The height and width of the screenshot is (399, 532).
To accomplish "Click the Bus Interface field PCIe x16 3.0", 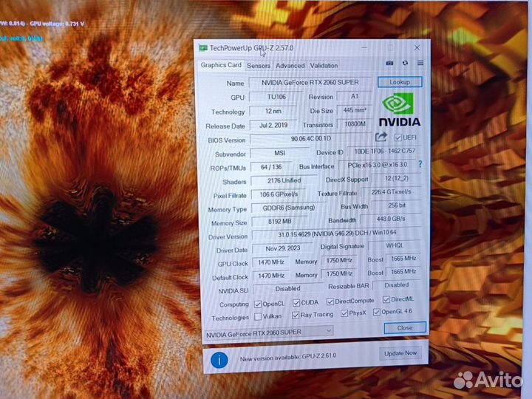I will coord(377,166).
